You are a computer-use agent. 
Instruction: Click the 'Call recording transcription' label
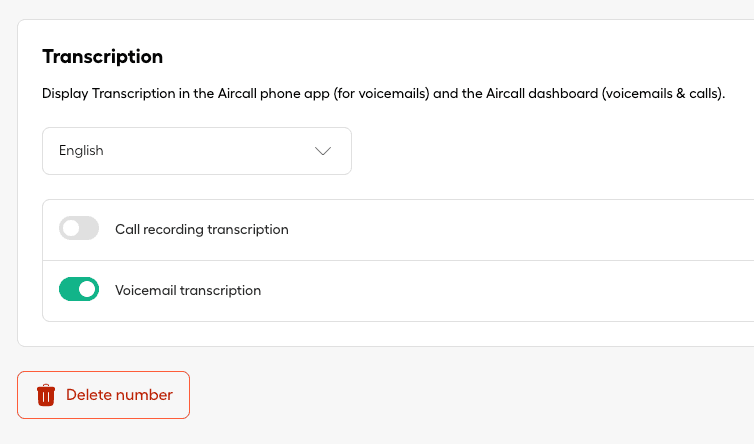(x=202, y=229)
